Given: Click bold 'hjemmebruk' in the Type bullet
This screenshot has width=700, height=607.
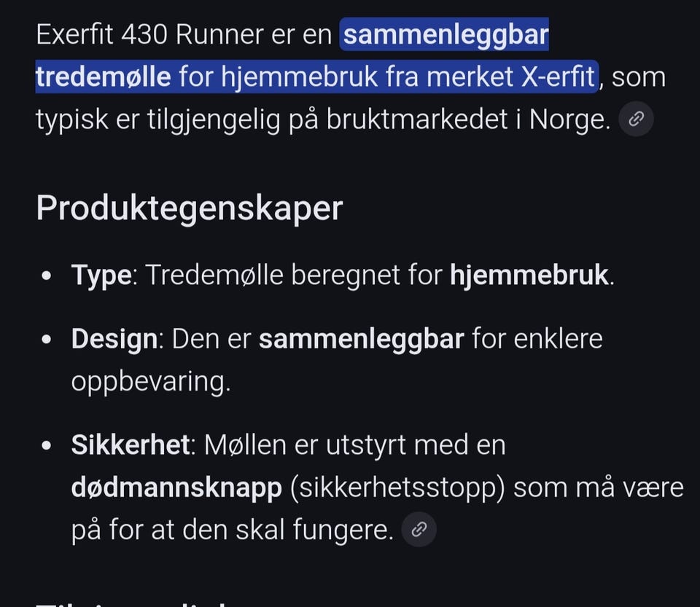Looking at the screenshot, I should [x=529, y=275].
